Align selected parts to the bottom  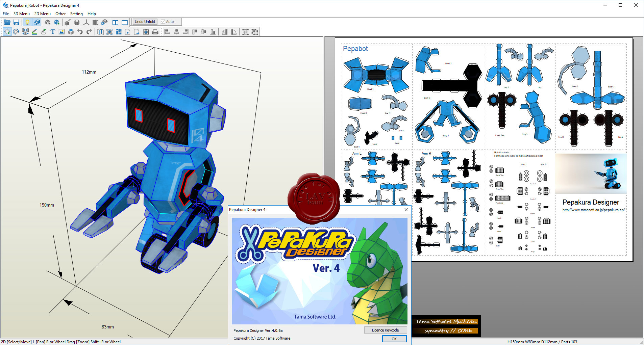pos(213,32)
